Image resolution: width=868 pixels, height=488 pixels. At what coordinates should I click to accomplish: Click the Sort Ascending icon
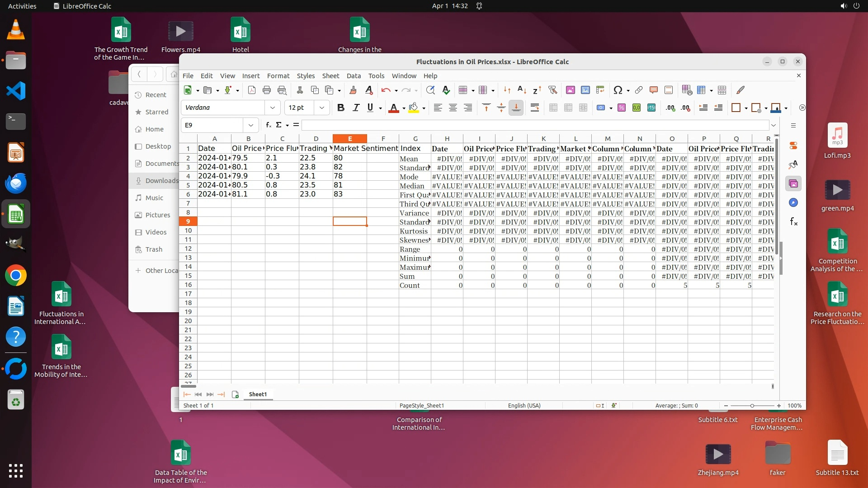(x=522, y=90)
